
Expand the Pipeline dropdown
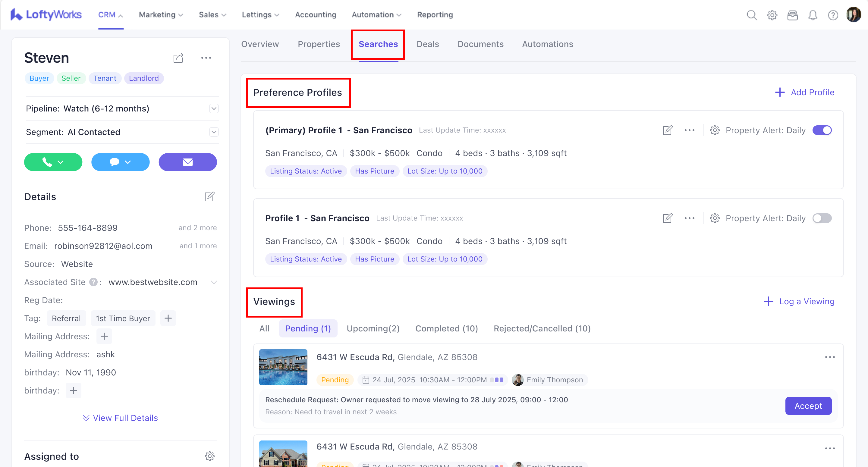(x=214, y=108)
